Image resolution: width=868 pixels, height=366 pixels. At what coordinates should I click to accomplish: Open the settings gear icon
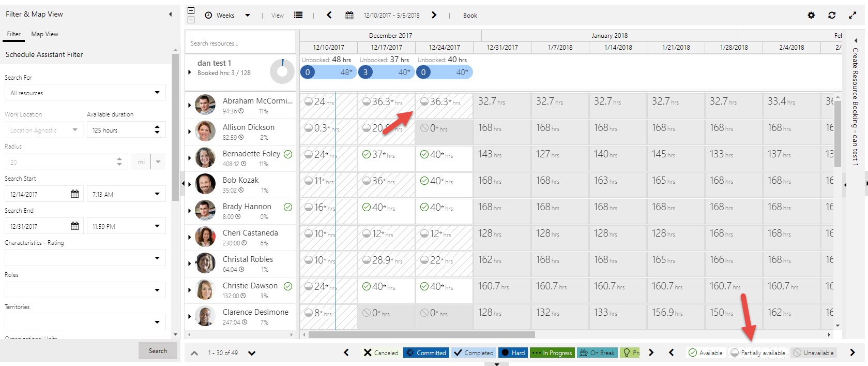point(811,16)
